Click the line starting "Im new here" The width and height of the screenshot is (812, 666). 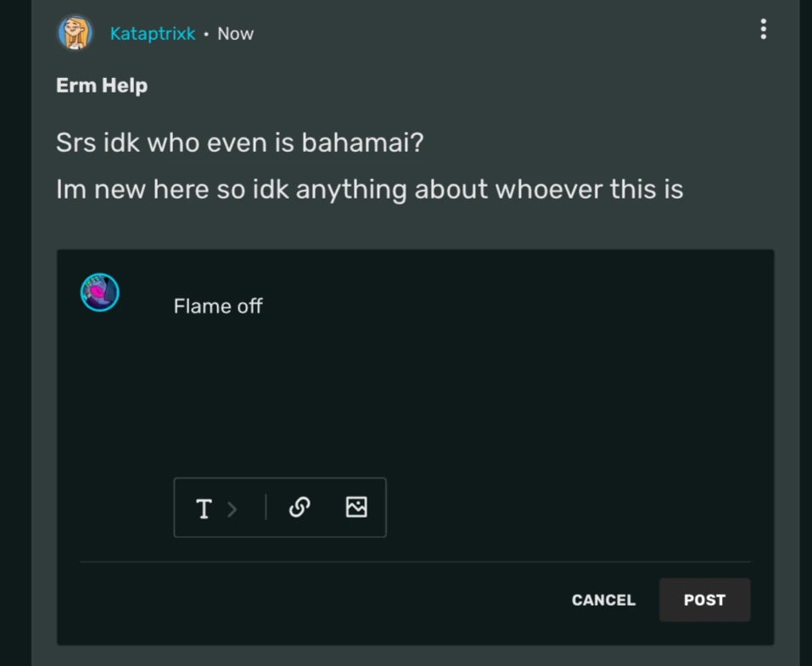pos(369,189)
